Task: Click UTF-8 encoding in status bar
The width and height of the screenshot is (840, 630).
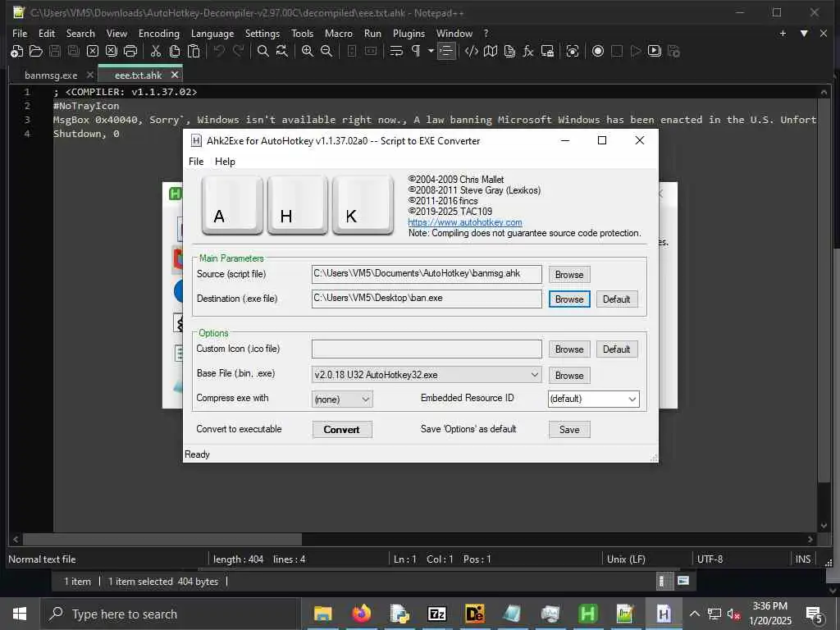Action: (x=710, y=559)
